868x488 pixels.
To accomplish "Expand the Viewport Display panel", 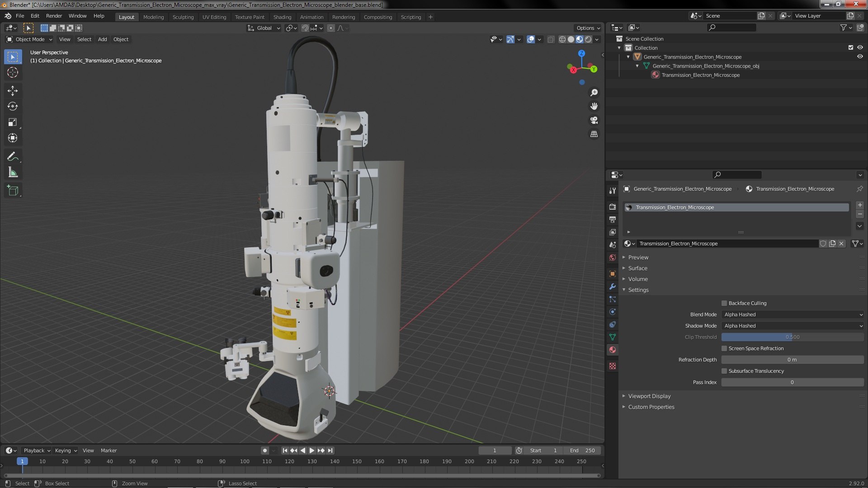I will 649,396.
